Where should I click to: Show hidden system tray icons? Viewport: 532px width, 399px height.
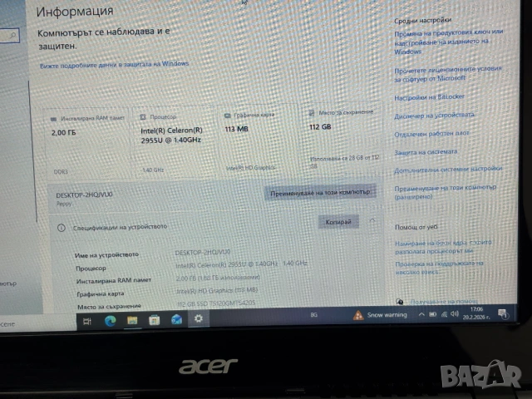point(421,314)
